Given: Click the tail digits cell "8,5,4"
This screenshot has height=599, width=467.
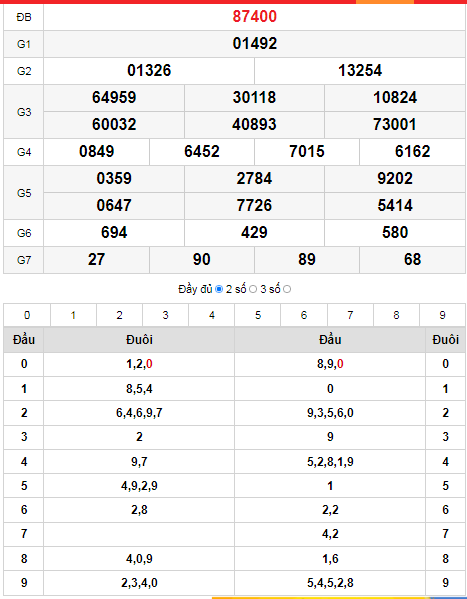Looking at the screenshot, I should click(x=139, y=389).
